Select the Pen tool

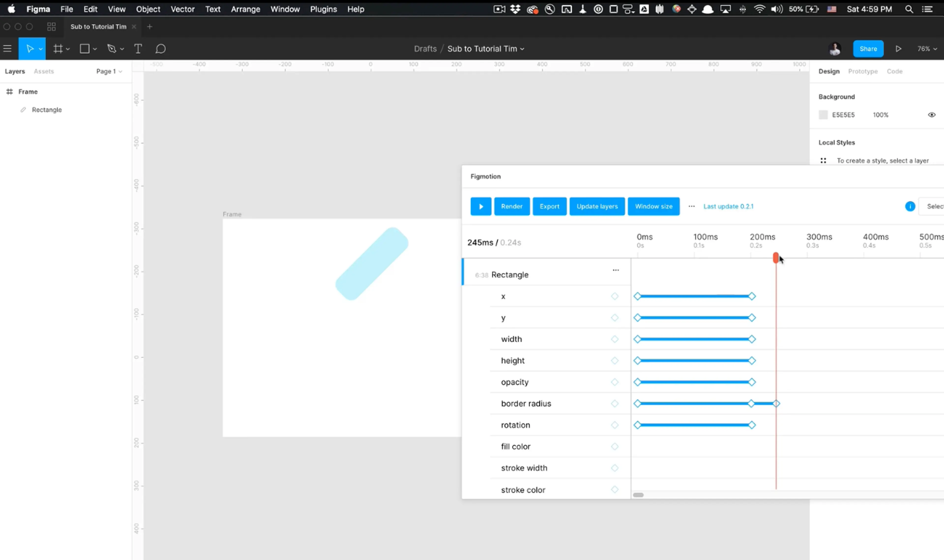tap(112, 49)
